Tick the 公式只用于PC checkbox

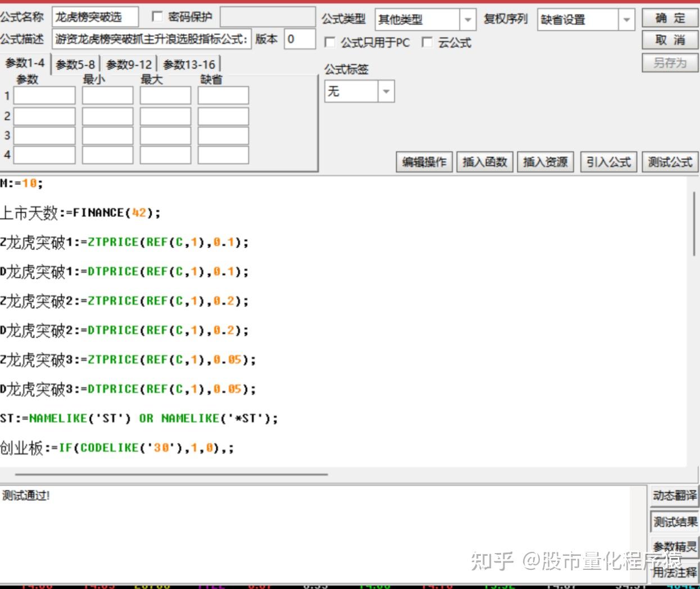tap(330, 42)
